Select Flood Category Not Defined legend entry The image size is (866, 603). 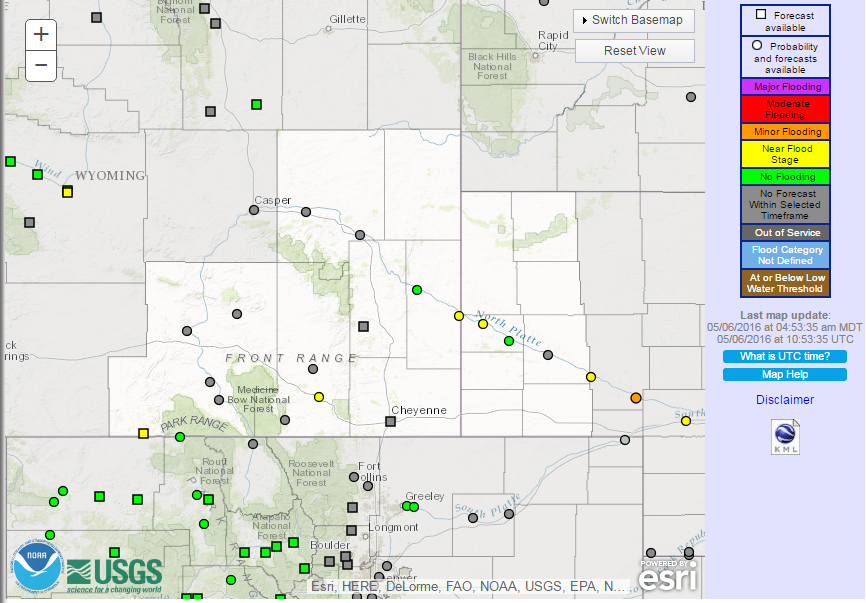click(x=785, y=255)
